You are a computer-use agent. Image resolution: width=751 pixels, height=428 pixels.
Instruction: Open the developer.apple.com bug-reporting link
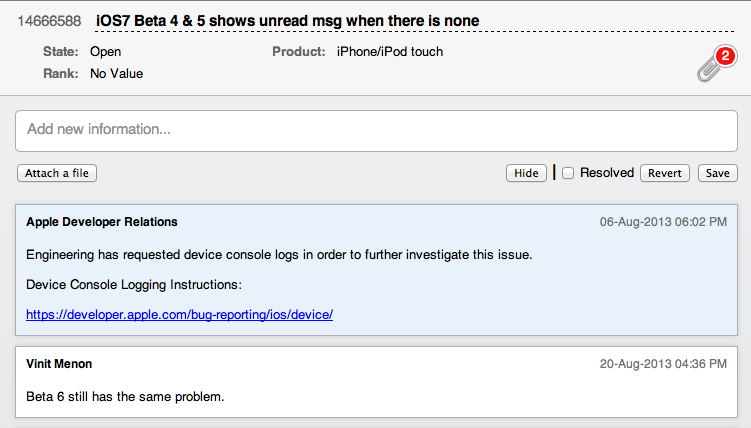coord(179,314)
